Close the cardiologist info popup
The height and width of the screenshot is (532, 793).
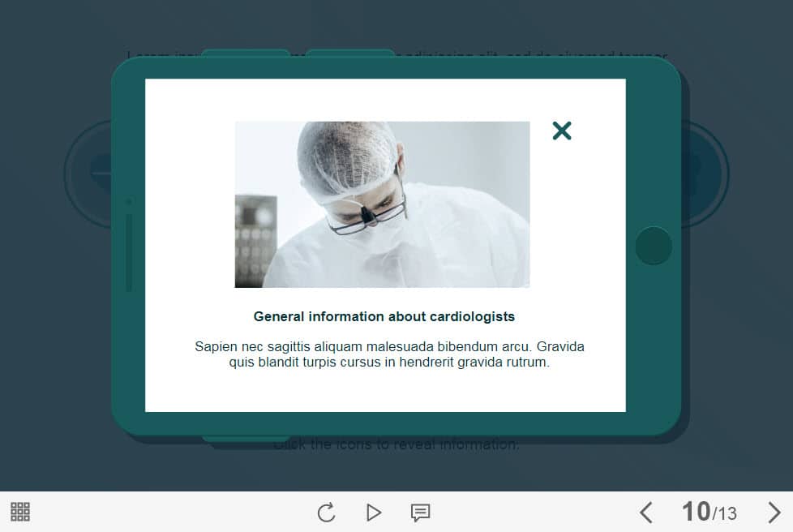point(561,131)
